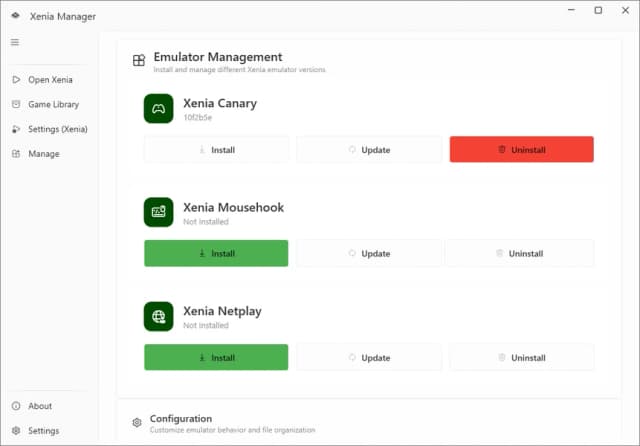Screen dimensions: 640x446
Task: Click the Xenia Mousehook title
Action: coord(233,207)
